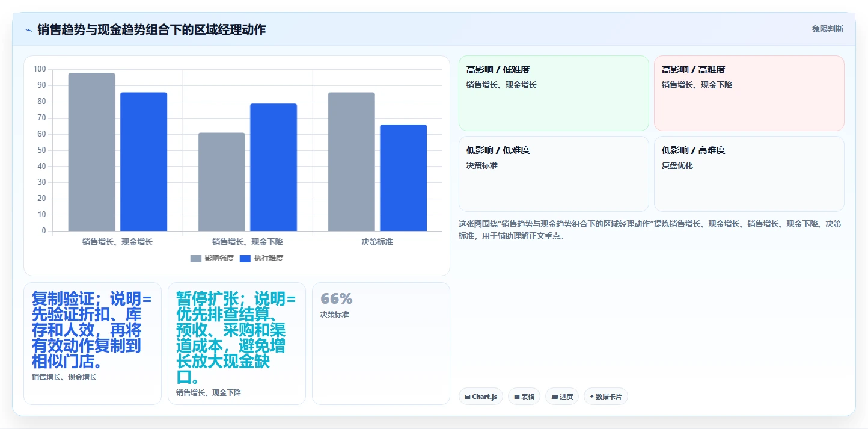
Task: Click the x-axis label 销售增长、现金下降
Action: tap(247, 242)
